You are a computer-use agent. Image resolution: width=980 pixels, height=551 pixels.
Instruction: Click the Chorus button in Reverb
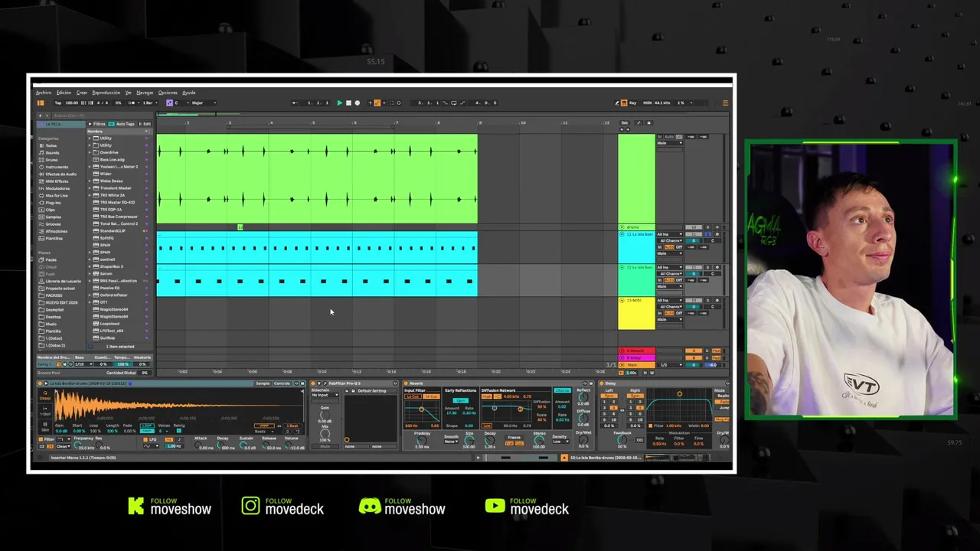click(x=563, y=390)
